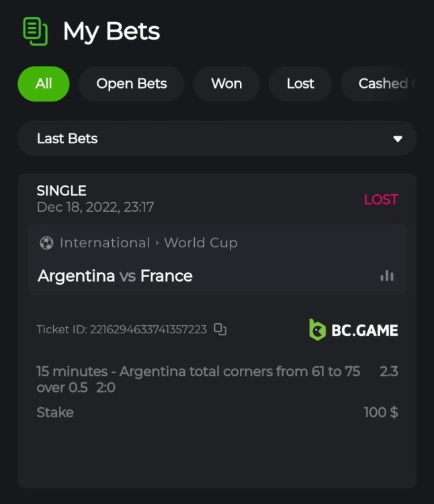Screen dimensions: 434x504
Task: Click the 100 $ stake amount
Action: 381,412
